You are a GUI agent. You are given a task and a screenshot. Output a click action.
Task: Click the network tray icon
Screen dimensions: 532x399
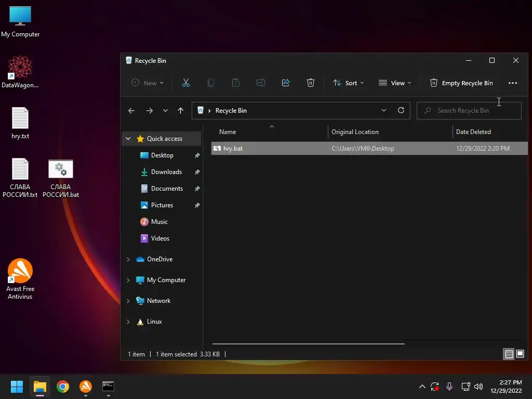pos(465,387)
